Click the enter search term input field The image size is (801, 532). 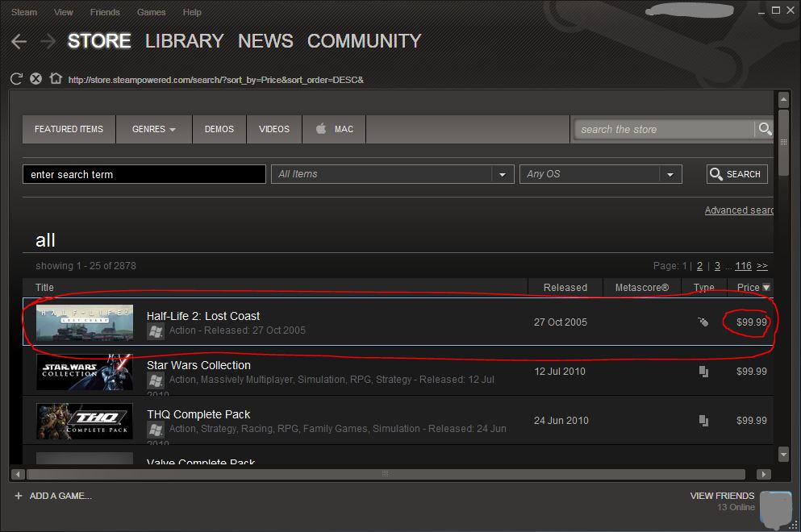tap(144, 173)
